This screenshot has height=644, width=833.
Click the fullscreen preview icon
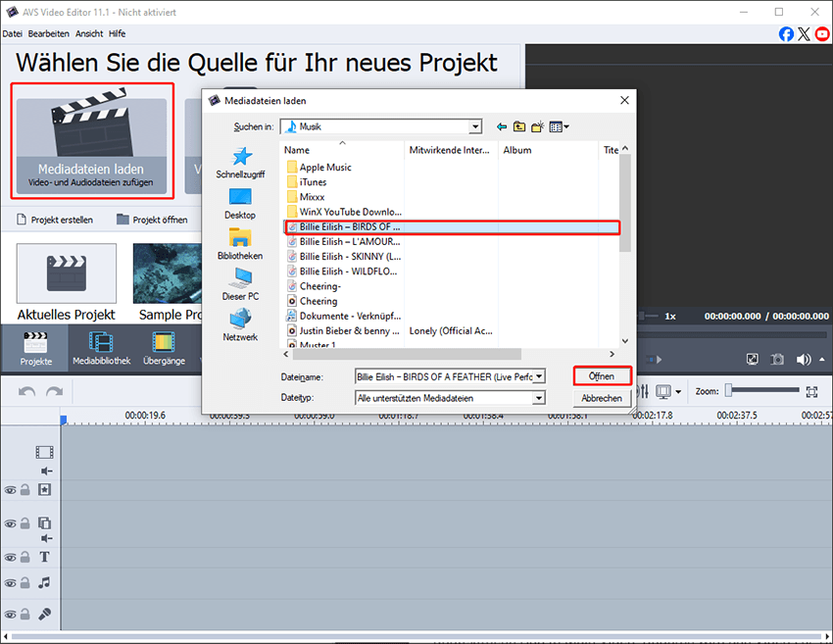(x=753, y=359)
